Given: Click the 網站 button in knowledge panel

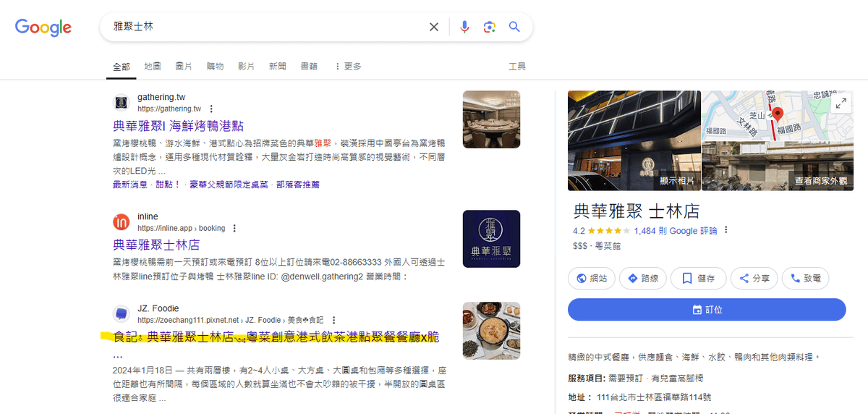Looking at the screenshot, I should pyautogui.click(x=592, y=278).
